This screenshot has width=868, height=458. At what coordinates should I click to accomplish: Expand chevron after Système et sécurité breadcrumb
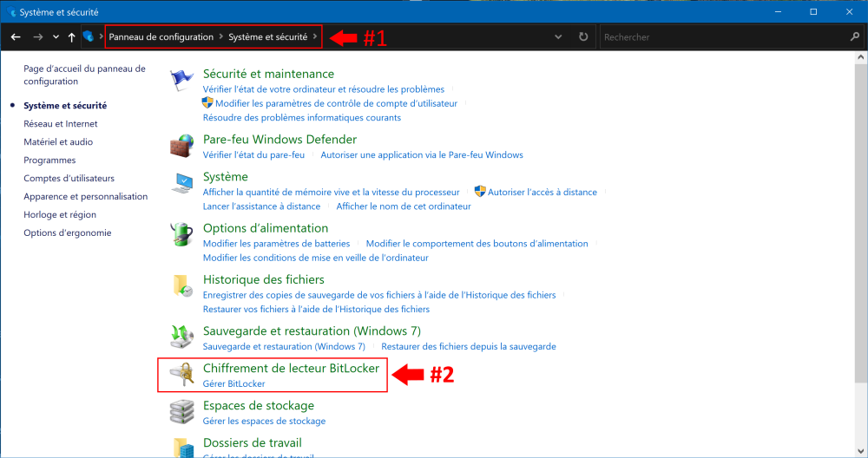click(x=315, y=36)
